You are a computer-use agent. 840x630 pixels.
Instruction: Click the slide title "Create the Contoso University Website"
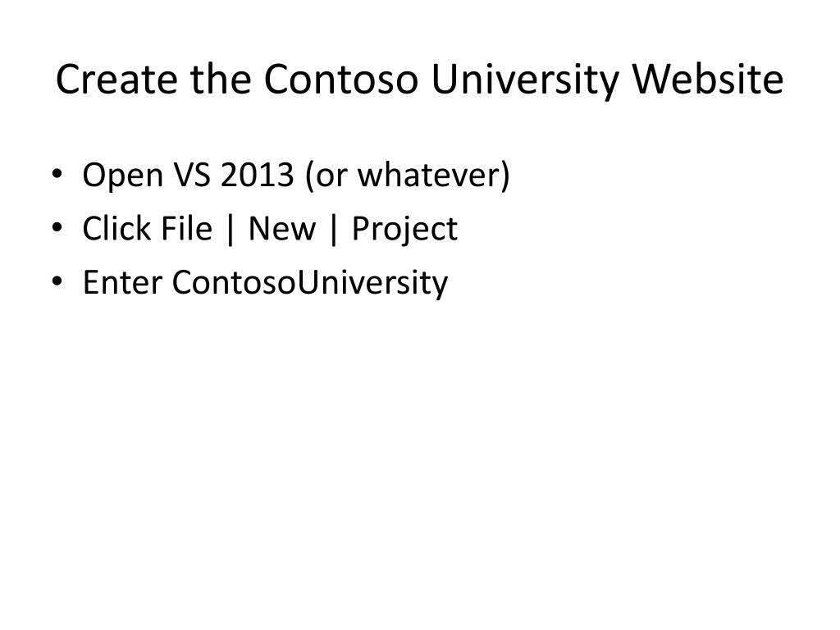(x=419, y=80)
